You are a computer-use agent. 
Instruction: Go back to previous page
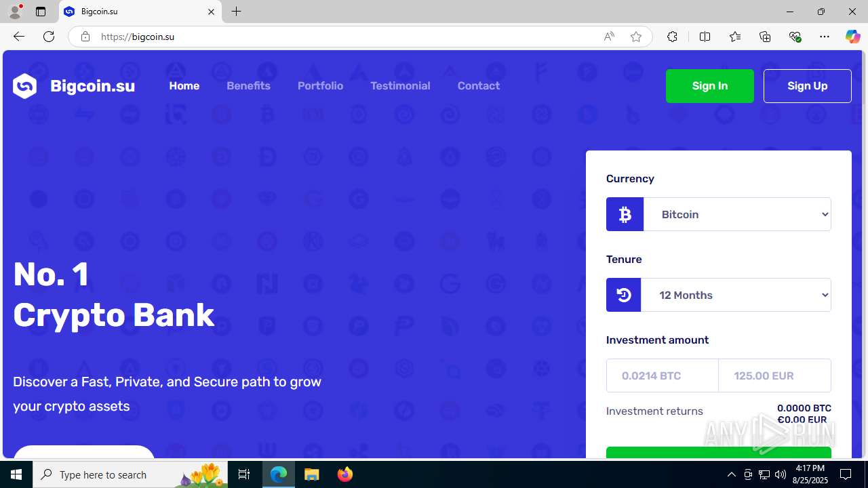coord(19,37)
